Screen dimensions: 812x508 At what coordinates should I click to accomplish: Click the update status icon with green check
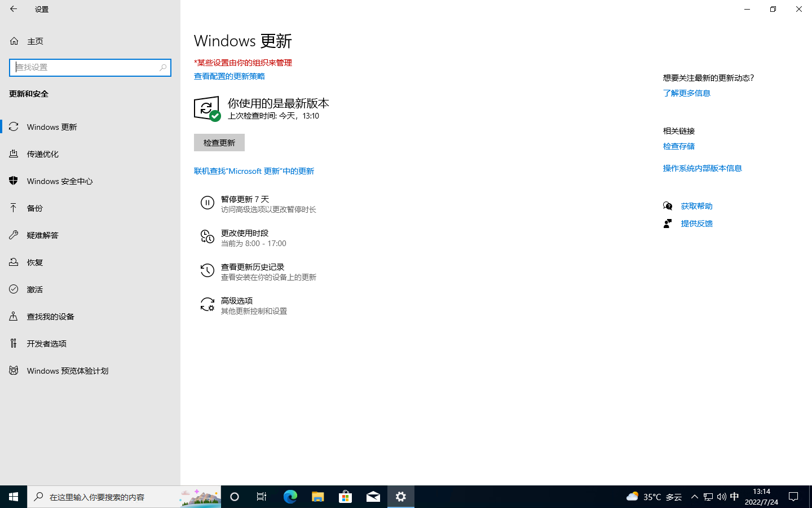(207, 108)
